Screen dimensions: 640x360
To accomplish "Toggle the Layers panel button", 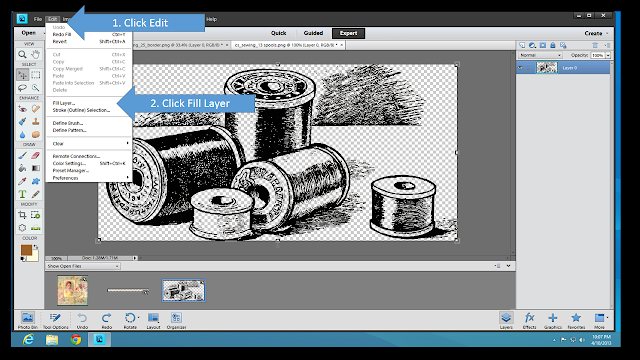I will 506,320.
